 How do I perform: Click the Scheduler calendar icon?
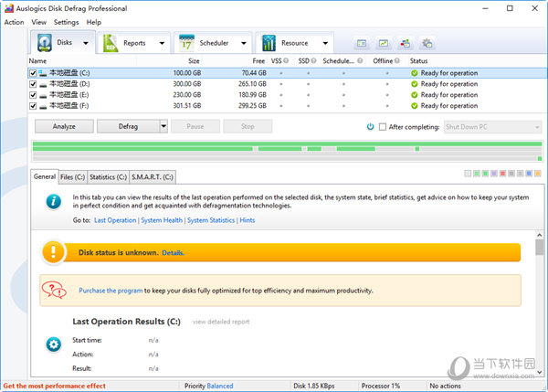coord(186,43)
